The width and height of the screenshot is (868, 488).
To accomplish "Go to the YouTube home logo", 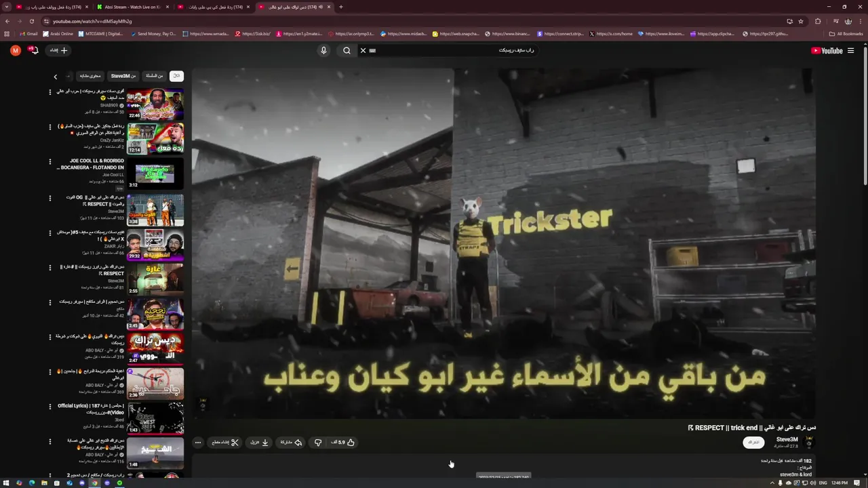I will click(x=827, y=50).
